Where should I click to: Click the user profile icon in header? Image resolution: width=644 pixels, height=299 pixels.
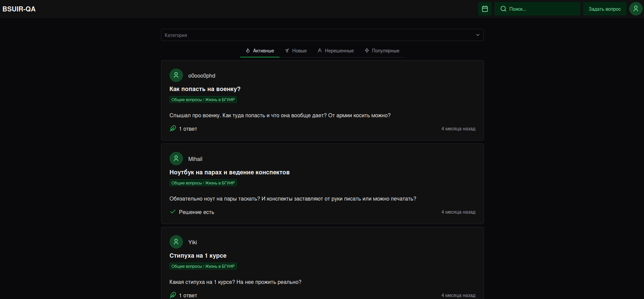point(636,9)
